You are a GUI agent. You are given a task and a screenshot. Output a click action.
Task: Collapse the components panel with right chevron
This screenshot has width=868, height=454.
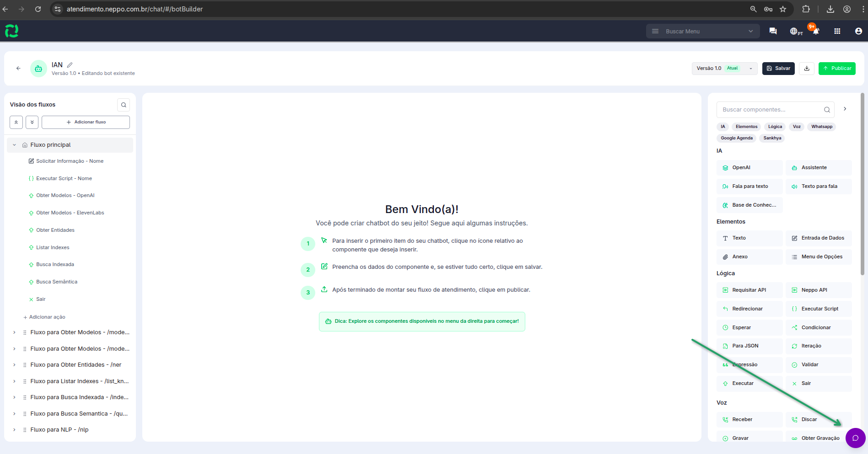coord(845,109)
